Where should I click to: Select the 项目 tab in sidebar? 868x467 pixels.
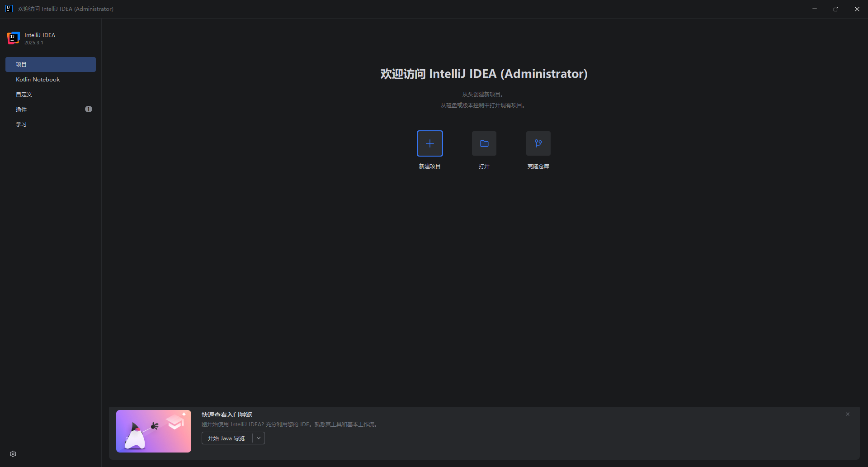(x=51, y=64)
